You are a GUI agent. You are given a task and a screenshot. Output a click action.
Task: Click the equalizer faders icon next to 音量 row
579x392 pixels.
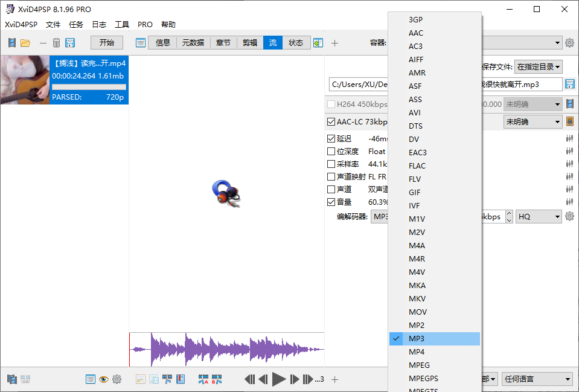click(570, 202)
